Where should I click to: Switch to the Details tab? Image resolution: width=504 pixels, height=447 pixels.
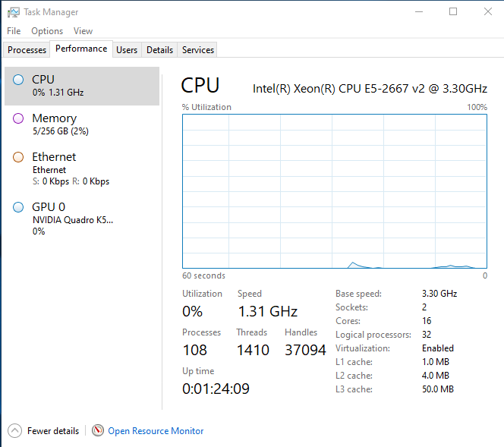click(159, 50)
